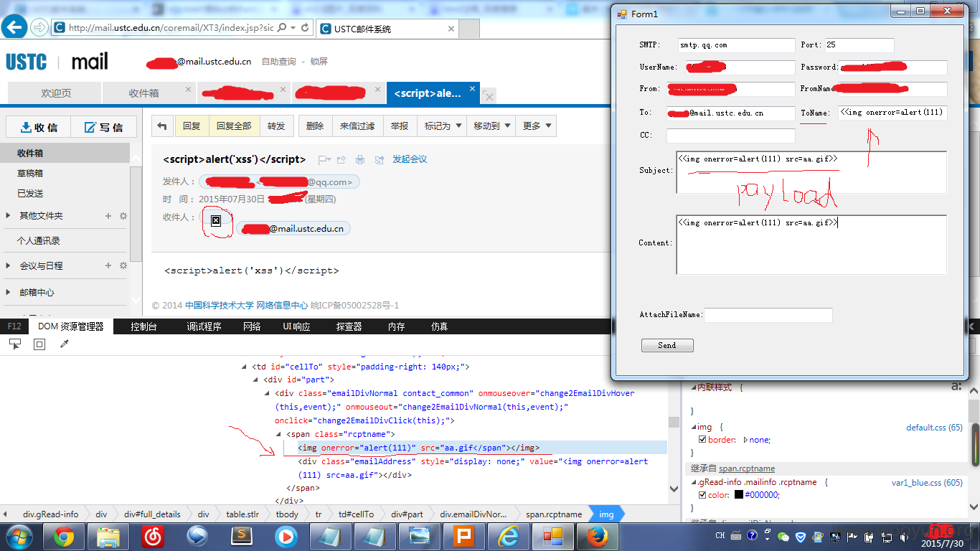Screen dimensions: 980x551
Task: Click the a: pseudo-state toggle in styles pane
Action: 956,387
